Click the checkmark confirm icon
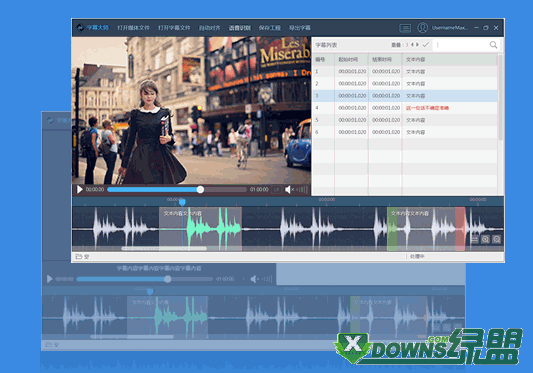This screenshot has width=533, height=373. (426, 45)
